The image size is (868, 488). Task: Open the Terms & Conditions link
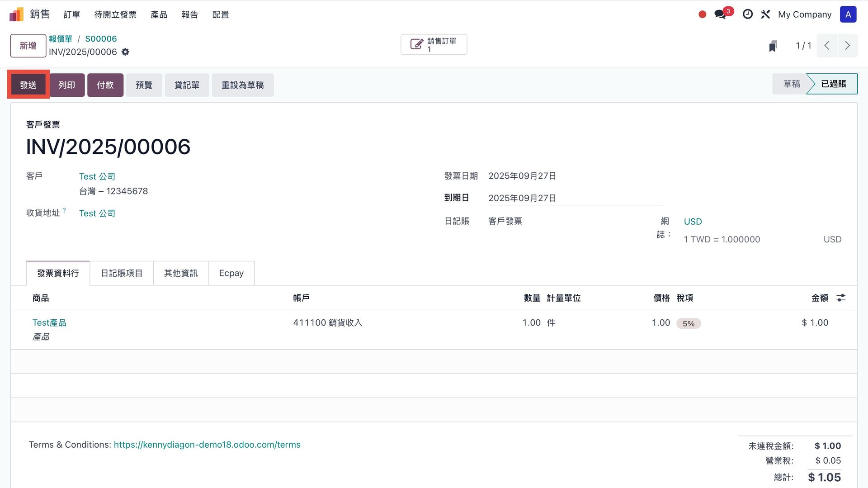pos(207,445)
